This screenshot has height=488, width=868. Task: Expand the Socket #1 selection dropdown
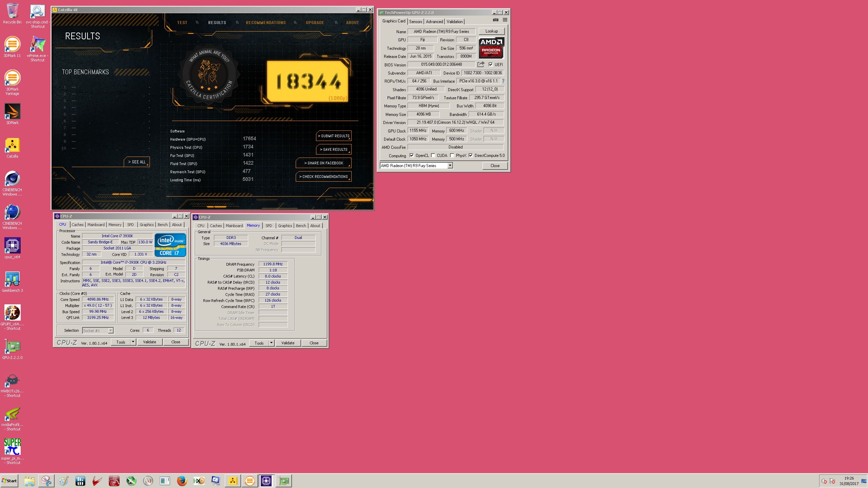(x=111, y=330)
